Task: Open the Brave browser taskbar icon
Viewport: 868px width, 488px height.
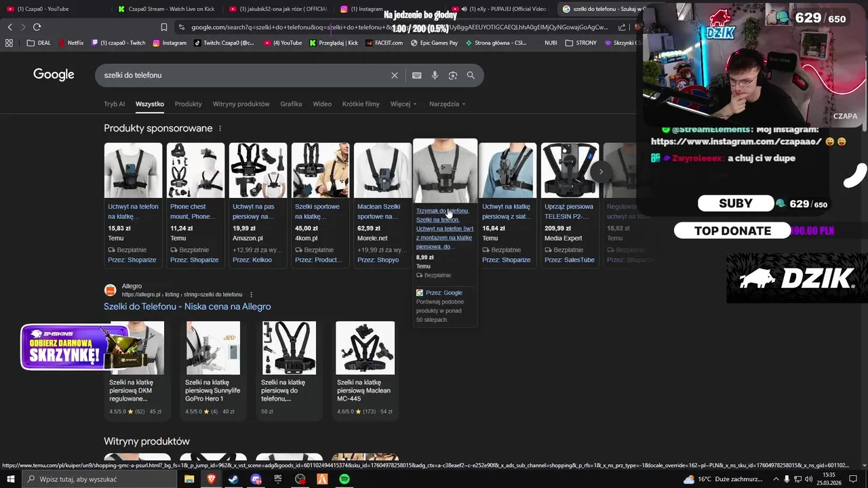Action: coord(211,479)
